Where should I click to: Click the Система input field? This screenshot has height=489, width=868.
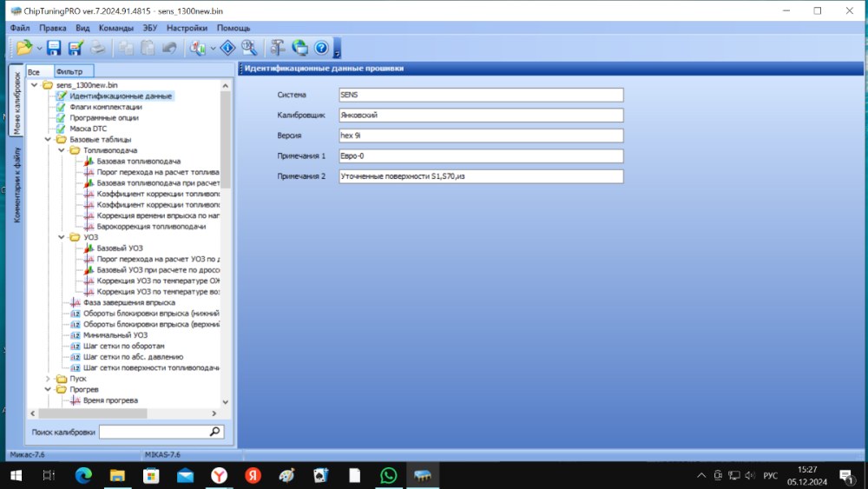pyautogui.click(x=481, y=95)
